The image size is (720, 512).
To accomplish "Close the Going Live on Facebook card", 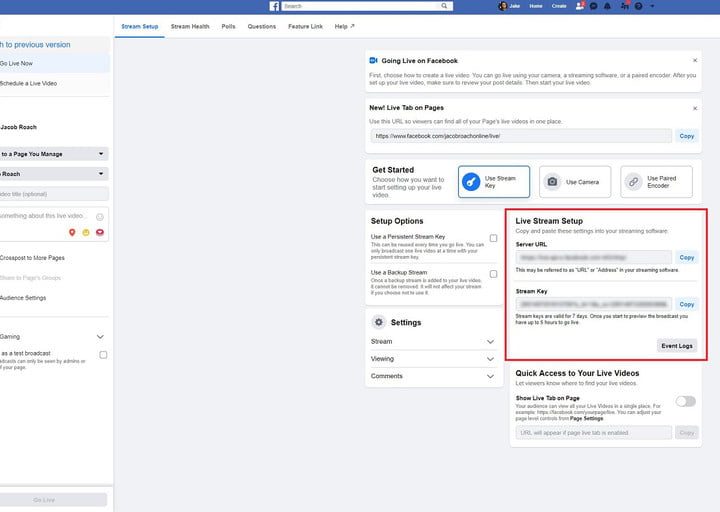I will tap(695, 60).
